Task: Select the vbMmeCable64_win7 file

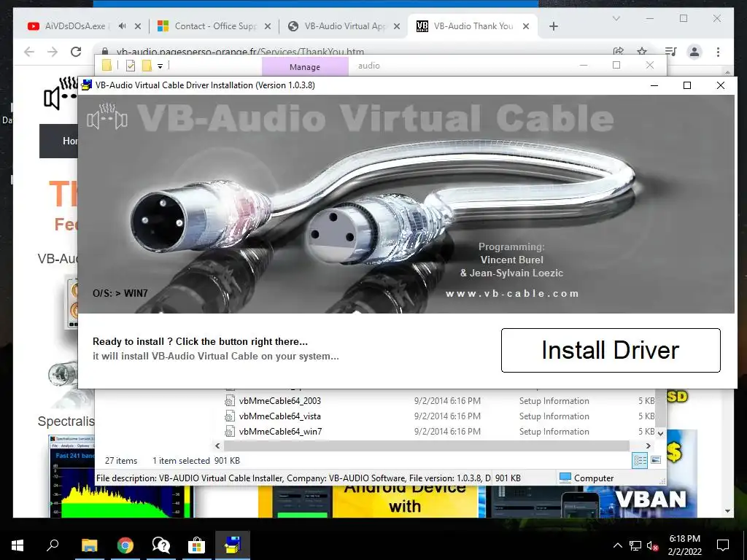Action: click(280, 432)
